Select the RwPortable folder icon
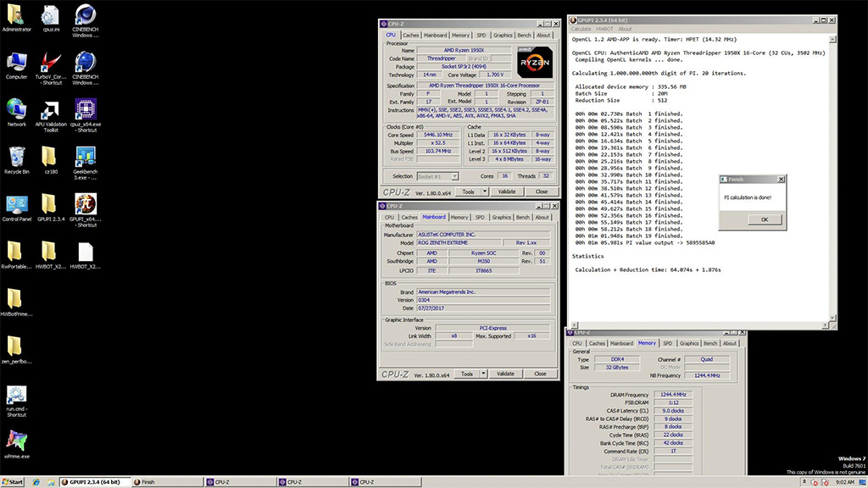The image size is (868, 488). click(16, 255)
